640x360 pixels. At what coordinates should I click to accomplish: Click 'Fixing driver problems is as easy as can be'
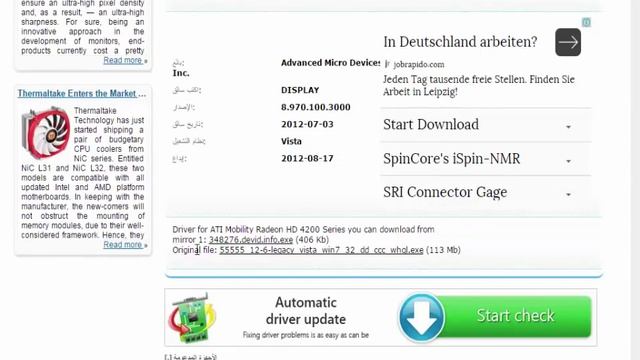[306, 335]
